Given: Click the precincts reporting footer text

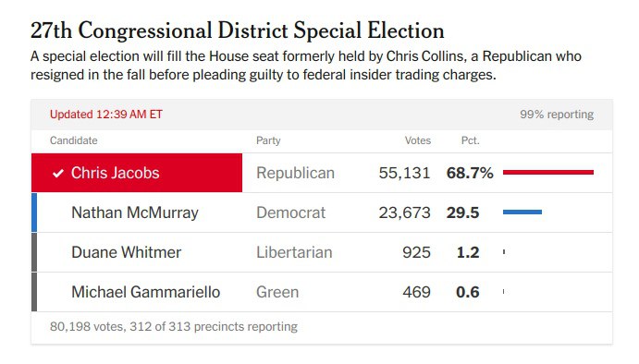Looking at the screenshot, I should pyautogui.click(x=174, y=326).
